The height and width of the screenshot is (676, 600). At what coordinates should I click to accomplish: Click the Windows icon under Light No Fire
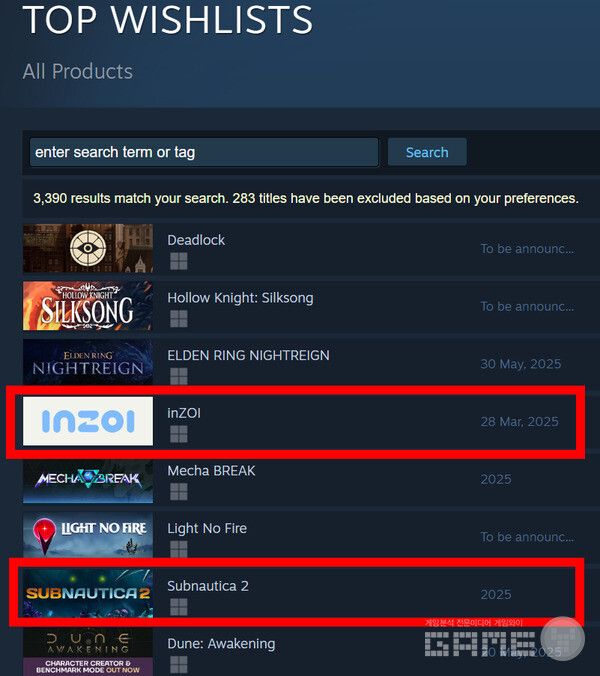[178, 549]
